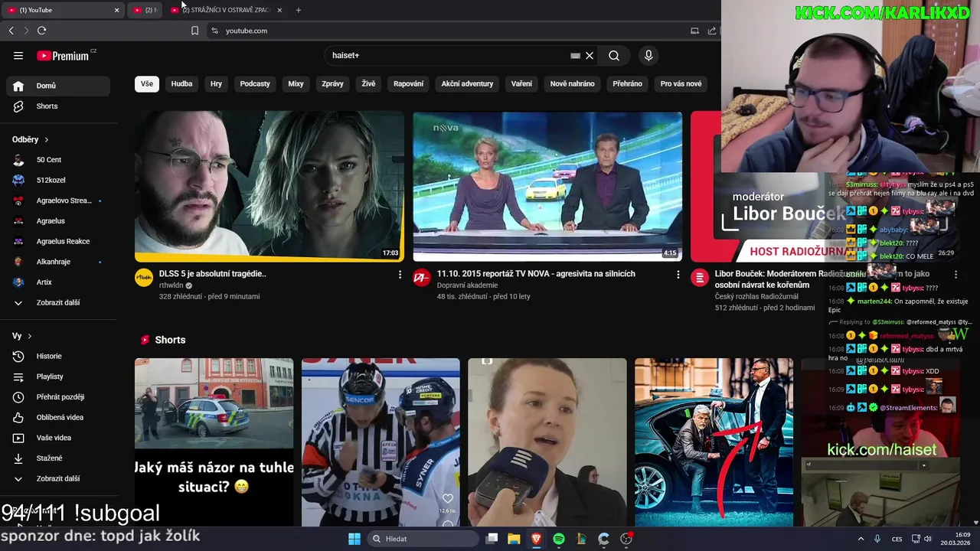980x551 pixels.
Task: Open Oblíbená videa in sidebar
Action: [58, 417]
